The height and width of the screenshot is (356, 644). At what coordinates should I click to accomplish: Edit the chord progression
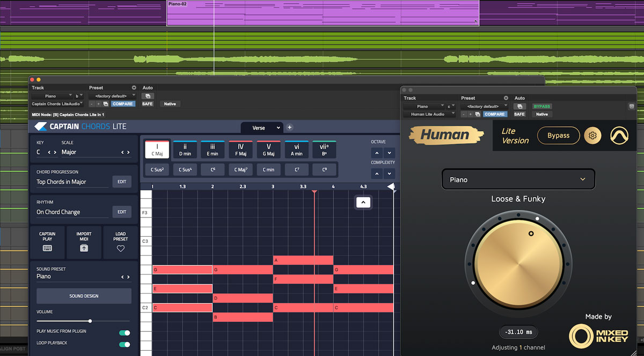pyautogui.click(x=122, y=182)
